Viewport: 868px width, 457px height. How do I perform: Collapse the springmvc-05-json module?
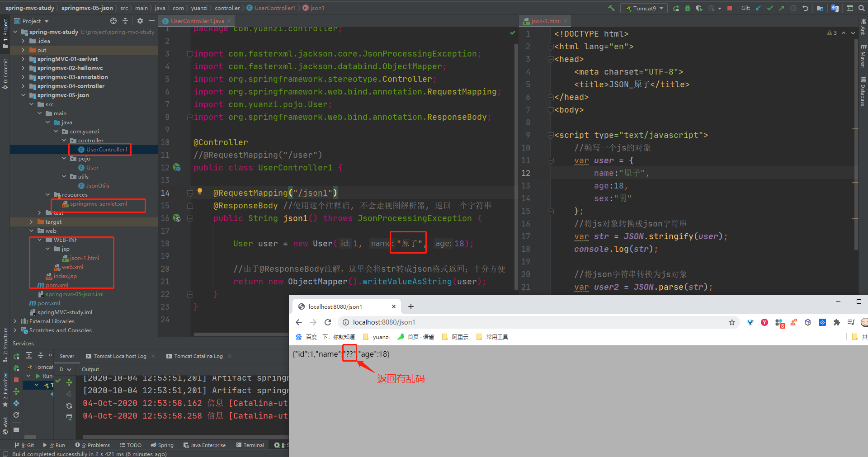(x=23, y=95)
